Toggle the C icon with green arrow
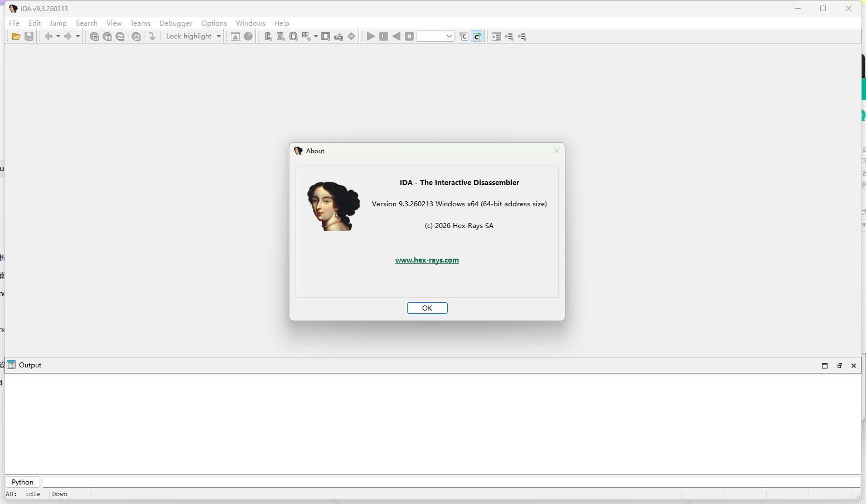Viewport: 866px width, 504px height. point(477,36)
